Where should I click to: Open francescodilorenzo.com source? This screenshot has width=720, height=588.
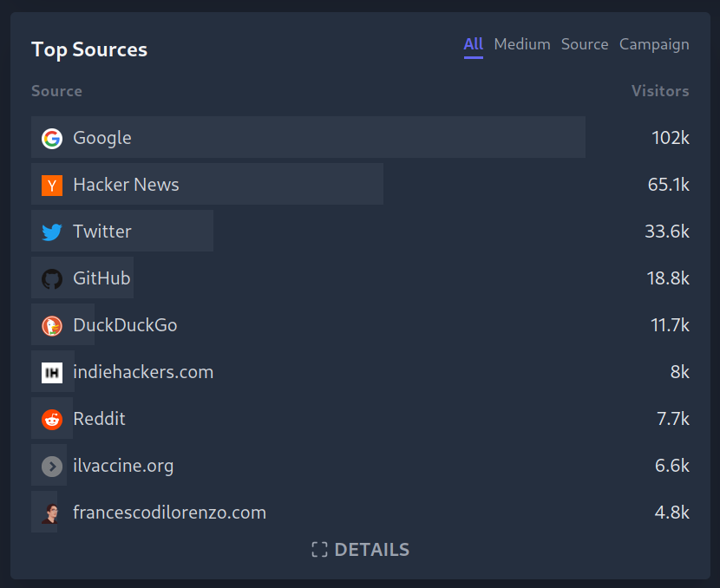(169, 513)
